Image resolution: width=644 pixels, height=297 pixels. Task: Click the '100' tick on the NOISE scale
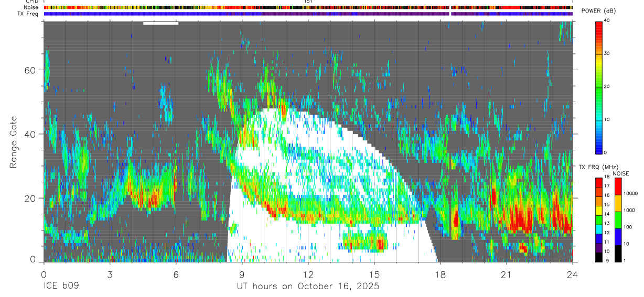click(628, 227)
